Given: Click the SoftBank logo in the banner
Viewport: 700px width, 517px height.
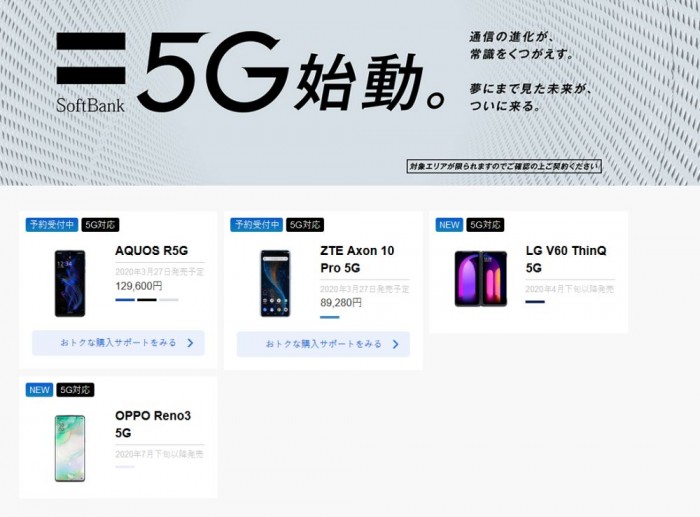Looking at the screenshot, I should [x=91, y=73].
